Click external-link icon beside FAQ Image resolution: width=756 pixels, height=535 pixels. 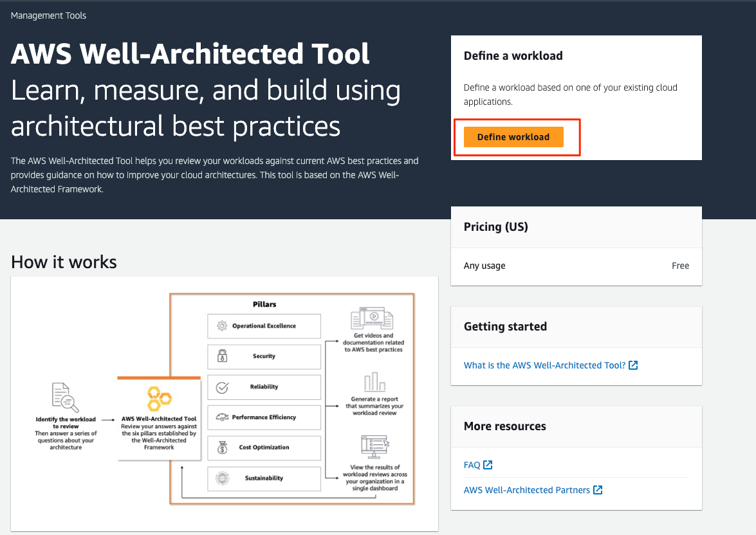click(x=488, y=465)
